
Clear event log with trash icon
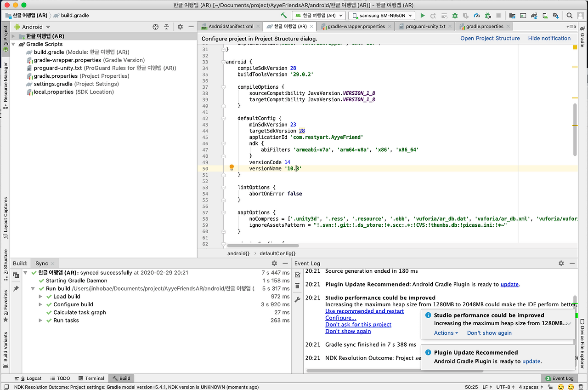click(297, 286)
